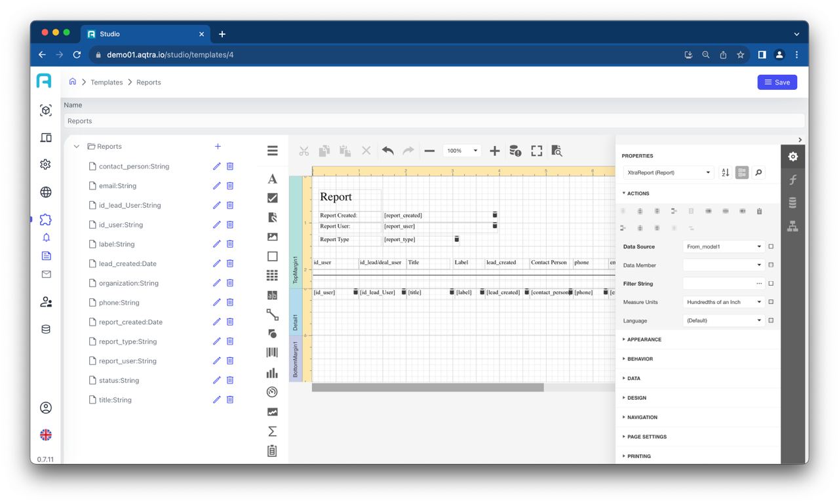Reload the page in the browser
Screen dimensions: 839x504
[x=77, y=55]
